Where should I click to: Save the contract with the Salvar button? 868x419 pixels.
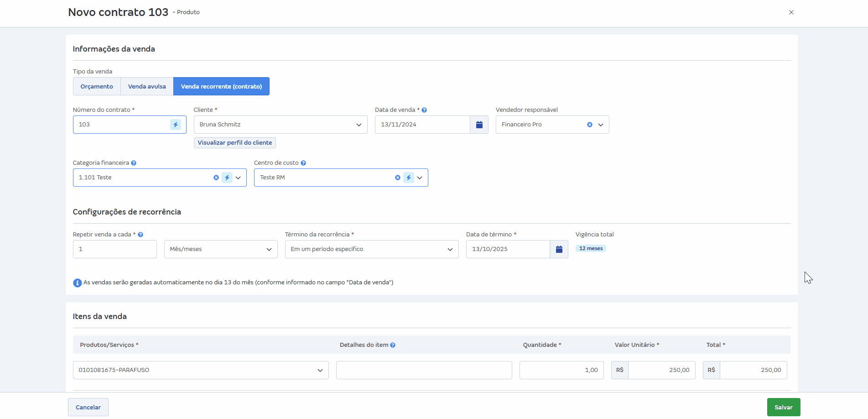click(x=783, y=407)
